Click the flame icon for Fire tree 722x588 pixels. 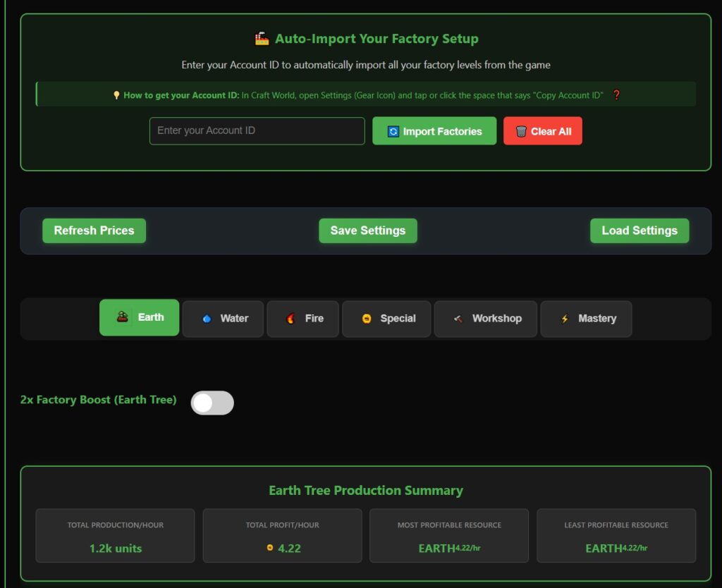291,319
